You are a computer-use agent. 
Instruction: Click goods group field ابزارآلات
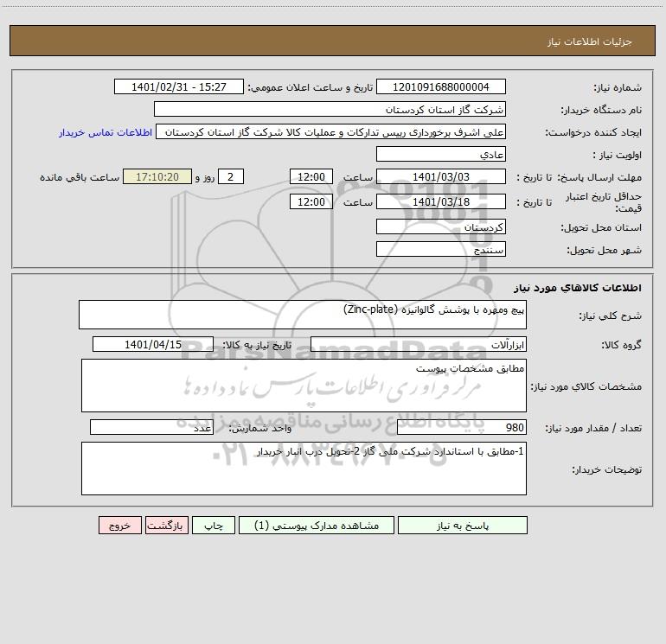click(419, 344)
